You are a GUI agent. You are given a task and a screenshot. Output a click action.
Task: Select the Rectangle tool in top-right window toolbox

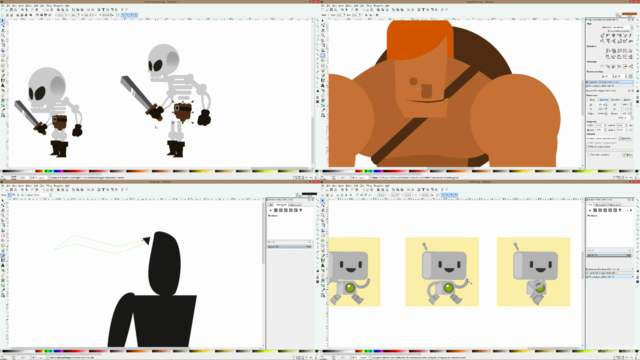(323, 45)
